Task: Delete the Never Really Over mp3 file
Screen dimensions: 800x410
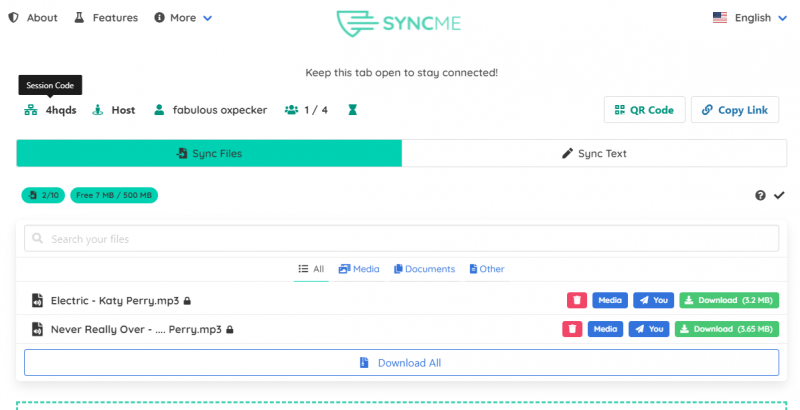Action: click(x=572, y=329)
